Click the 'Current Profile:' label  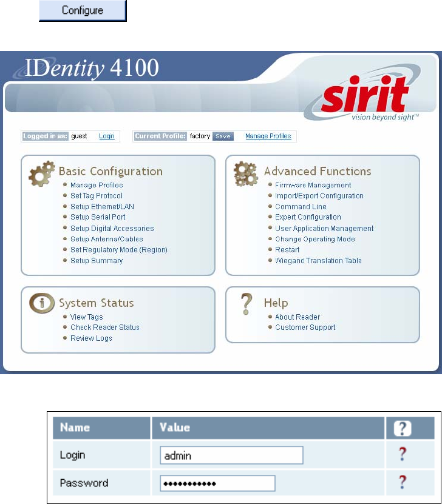[160, 136]
